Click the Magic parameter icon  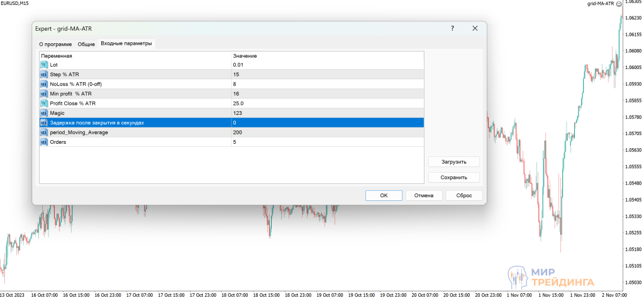pos(44,113)
